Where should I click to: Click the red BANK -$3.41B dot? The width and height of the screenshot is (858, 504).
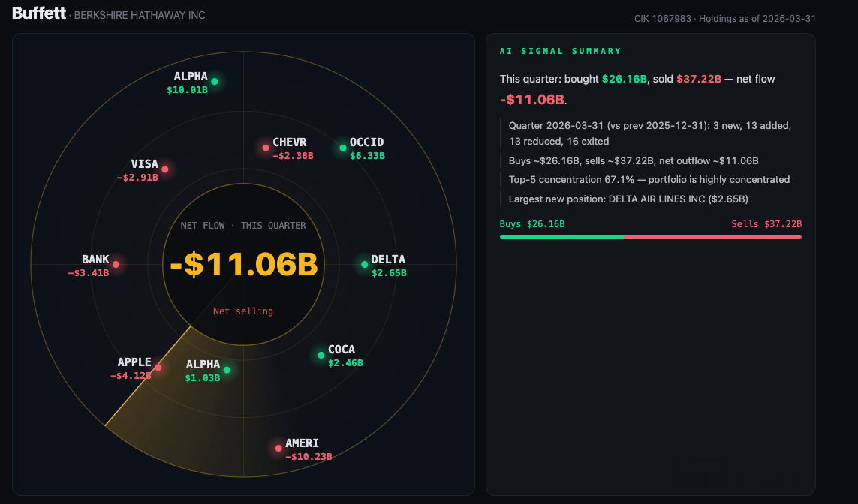(116, 265)
